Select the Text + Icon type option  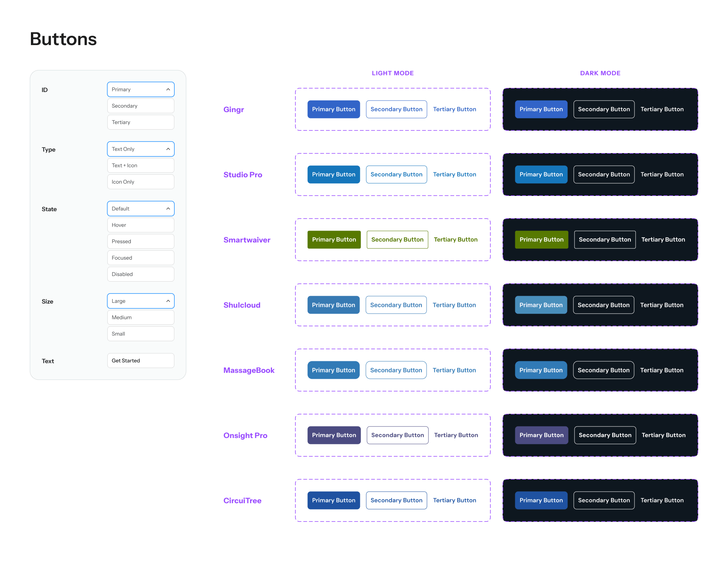tap(141, 165)
